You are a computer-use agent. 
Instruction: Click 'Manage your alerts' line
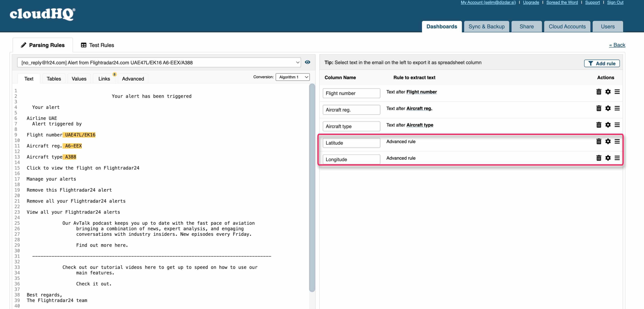tap(51, 179)
